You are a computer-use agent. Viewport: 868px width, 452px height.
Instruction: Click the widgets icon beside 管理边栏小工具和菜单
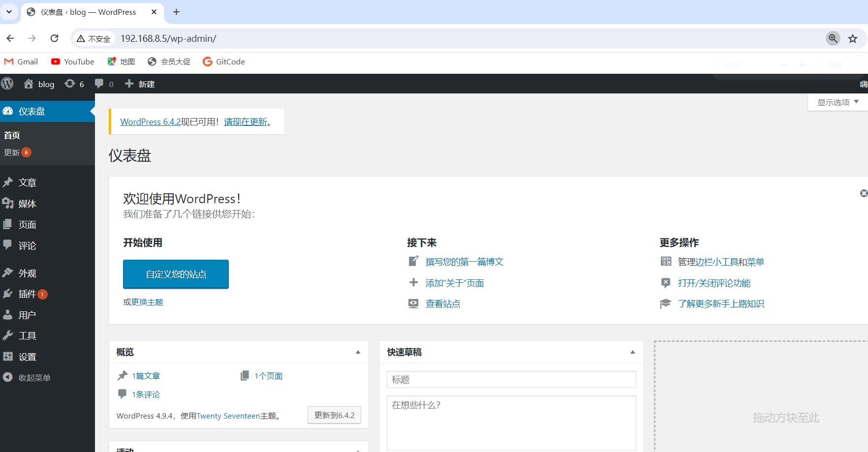pyautogui.click(x=666, y=261)
